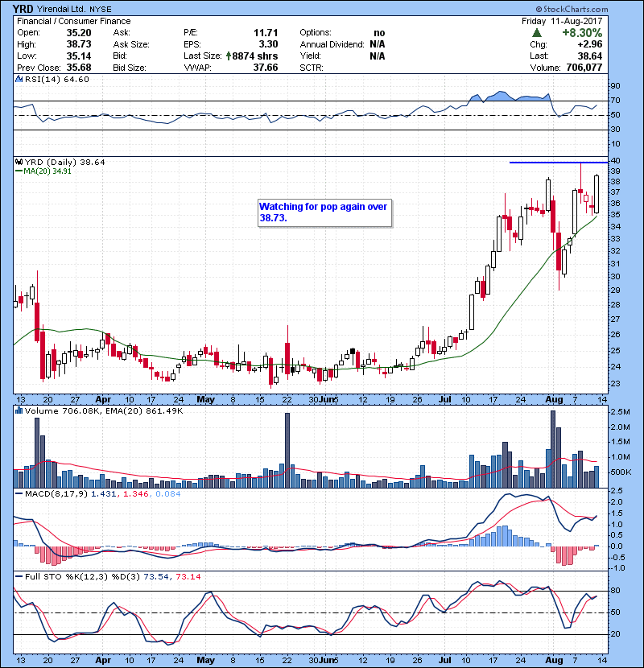Click Financial / Consumer Finance sector text
The height and width of the screenshot is (668, 644).
click(x=74, y=21)
